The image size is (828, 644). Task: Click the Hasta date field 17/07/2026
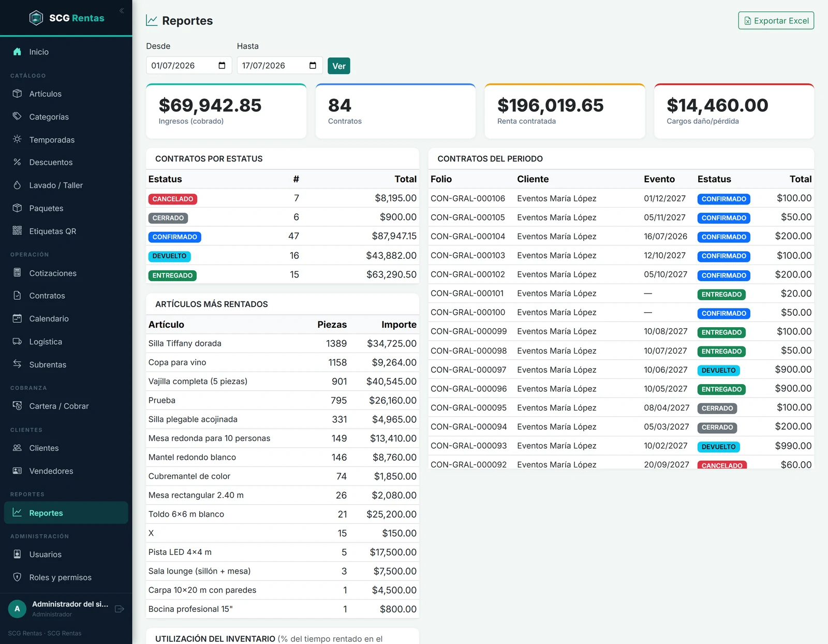coord(279,66)
